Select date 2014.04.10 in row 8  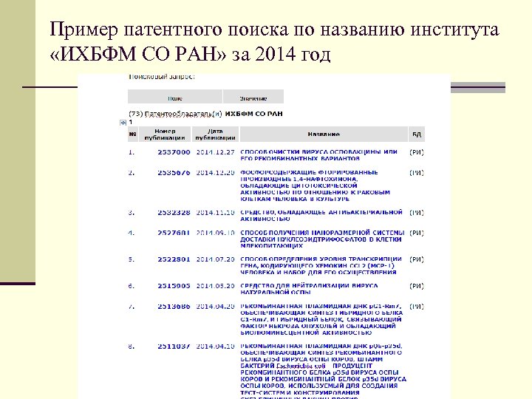coord(216,347)
